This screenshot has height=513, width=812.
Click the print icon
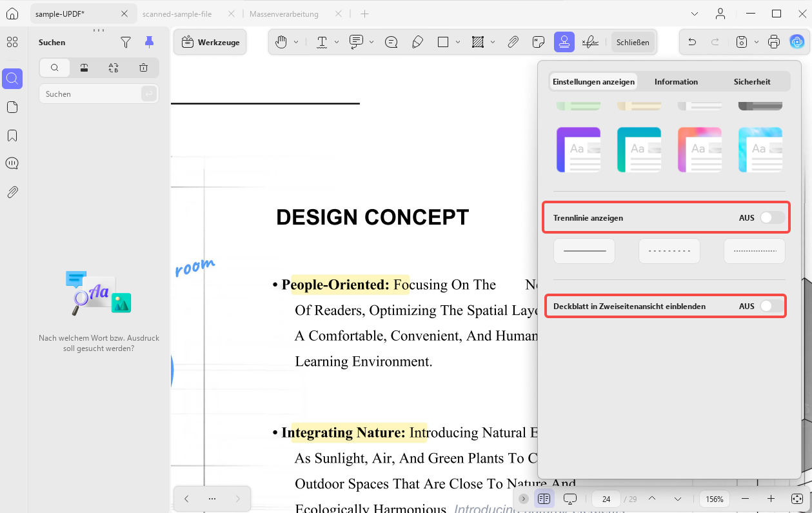pyautogui.click(x=774, y=42)
